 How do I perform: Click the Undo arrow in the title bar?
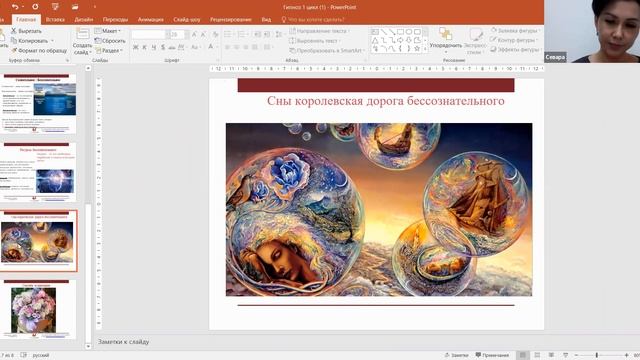coord(16,7)
